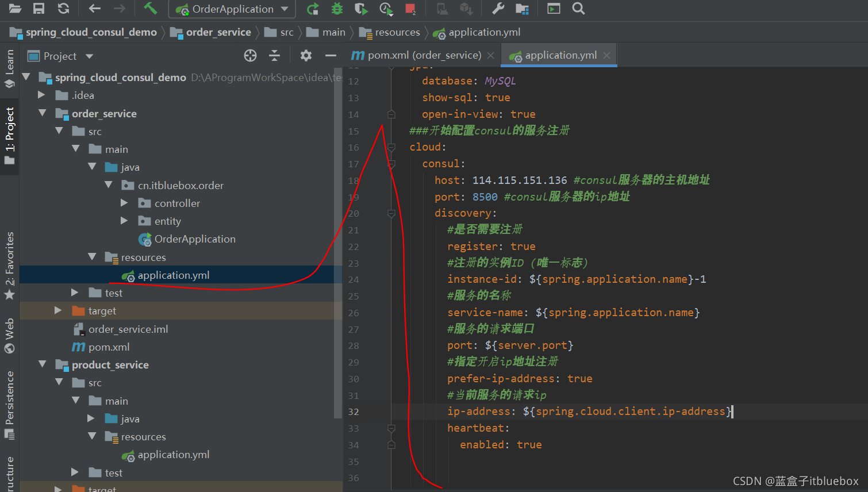Click the Collapse All icon in Project panel

(275, 56)
